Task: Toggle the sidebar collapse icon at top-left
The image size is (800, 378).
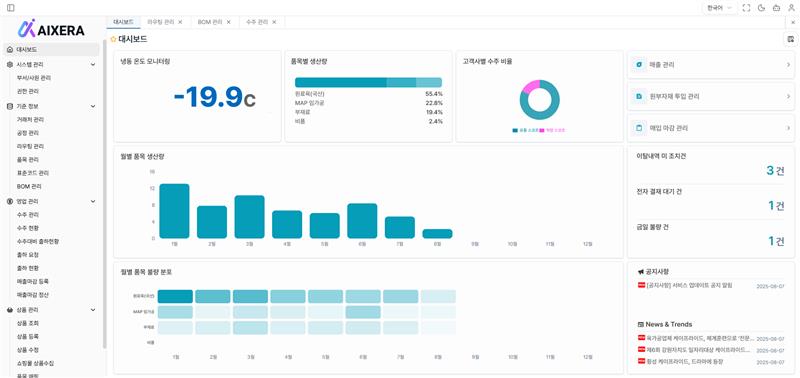Action: pyautogui.click(x=11, y=8)
